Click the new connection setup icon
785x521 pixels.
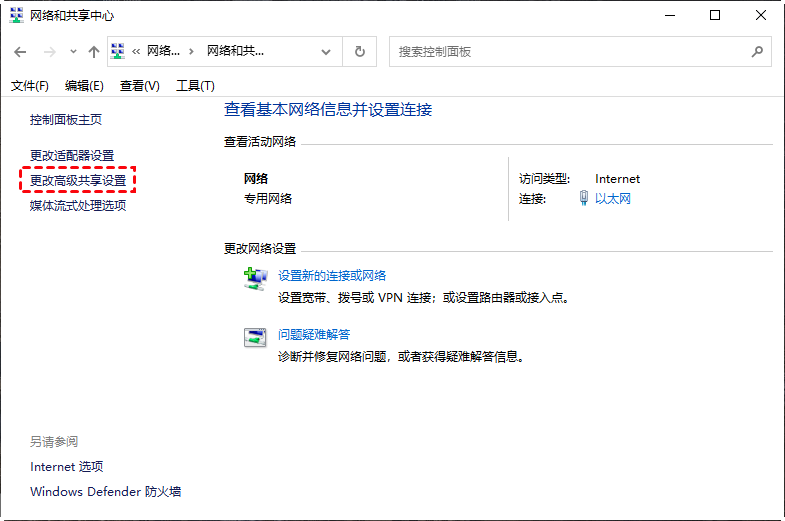click(x=255, y=279)
